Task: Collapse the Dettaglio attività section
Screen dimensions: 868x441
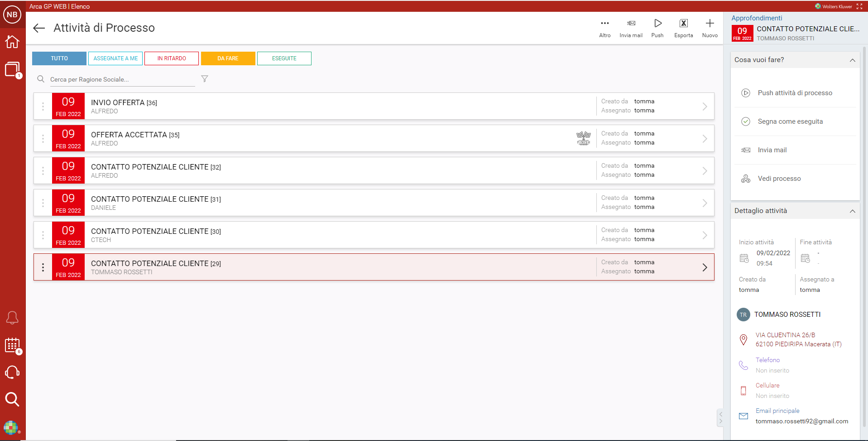Action: [x=853, y=211]
